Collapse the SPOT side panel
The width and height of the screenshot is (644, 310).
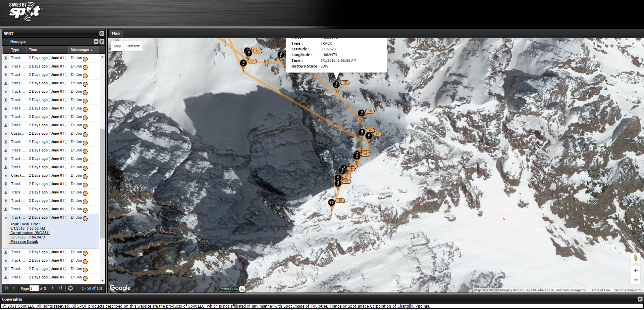pyautogui.click(x=102, y=33)
